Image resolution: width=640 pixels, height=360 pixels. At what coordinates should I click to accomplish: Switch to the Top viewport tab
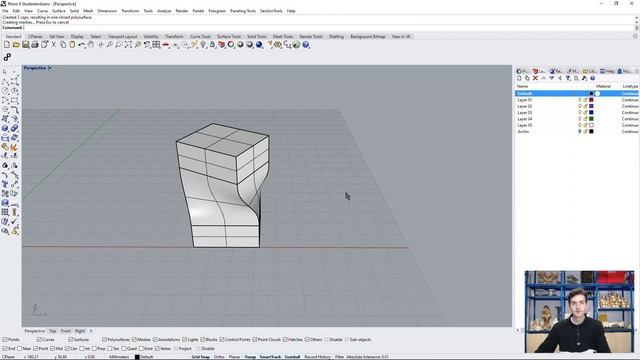[x=53, y=331]
